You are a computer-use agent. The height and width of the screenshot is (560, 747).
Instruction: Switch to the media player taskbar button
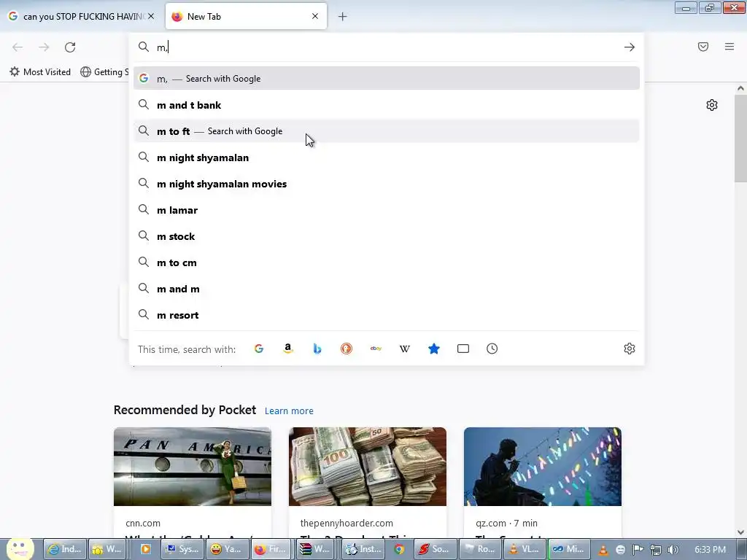tap(146, 549)
